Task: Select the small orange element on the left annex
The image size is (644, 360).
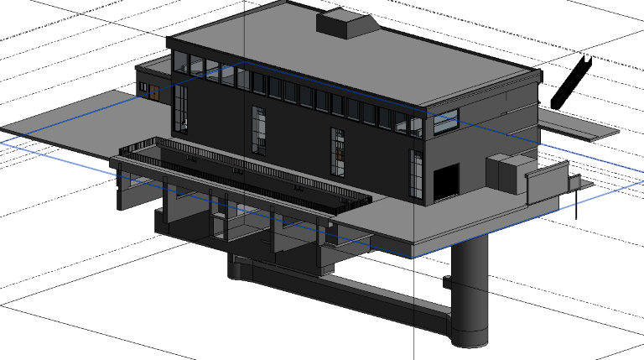Action: pos(154,90)
